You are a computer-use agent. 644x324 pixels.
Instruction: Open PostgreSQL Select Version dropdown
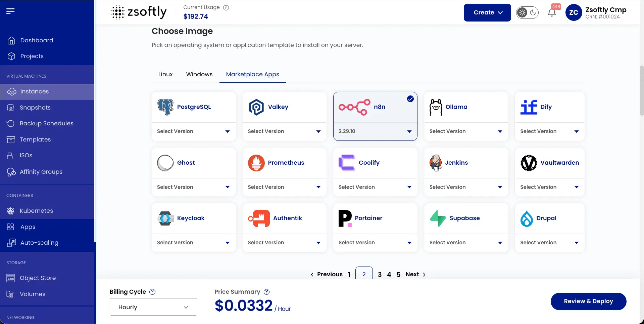click(x=194, y=131)
